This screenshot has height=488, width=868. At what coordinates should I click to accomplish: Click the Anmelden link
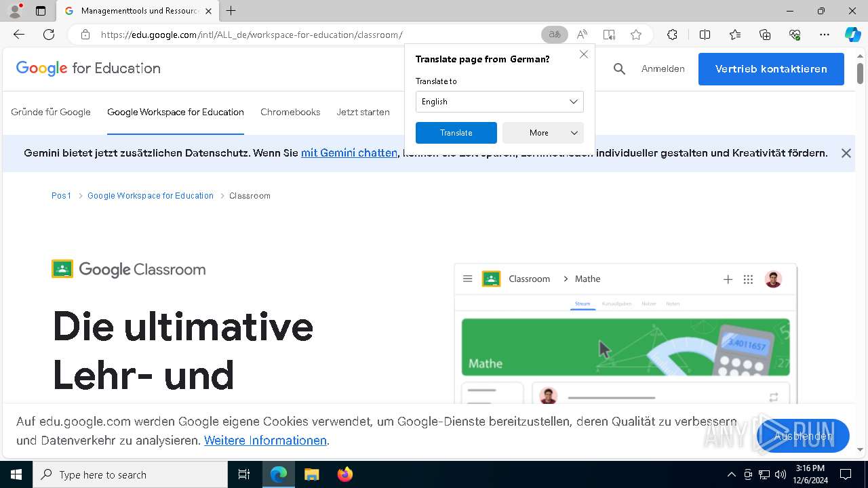click(663, 68)
